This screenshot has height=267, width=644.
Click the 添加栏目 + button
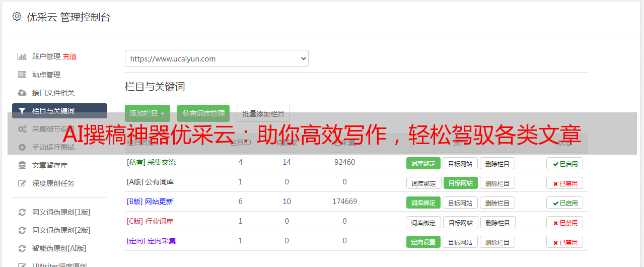point(148,113)
